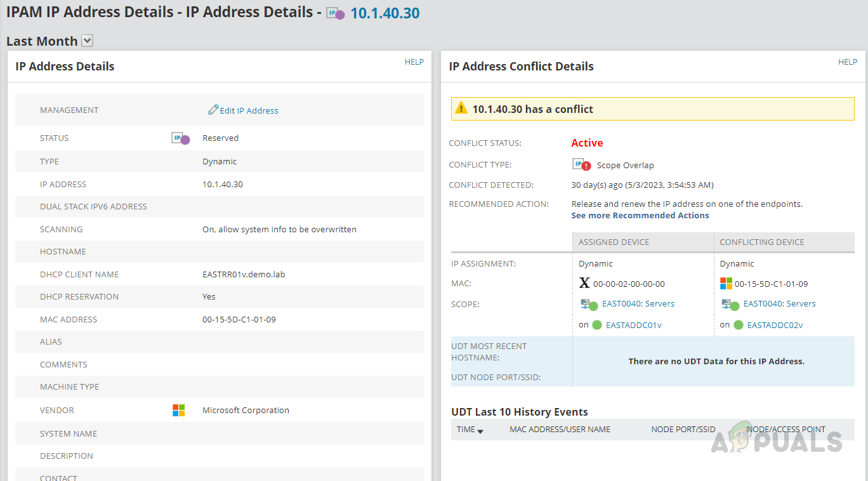Sort history events by the TIME column arrow
Image resolution: width=868 pixels, height=481 pixels.
click(x=480, y=431)
